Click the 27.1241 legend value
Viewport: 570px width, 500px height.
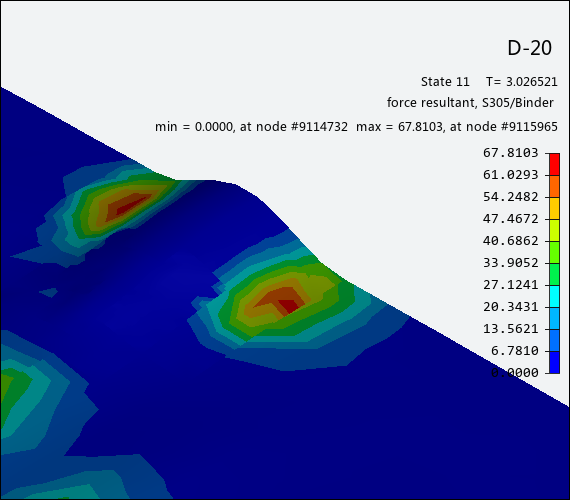[510, 285]
